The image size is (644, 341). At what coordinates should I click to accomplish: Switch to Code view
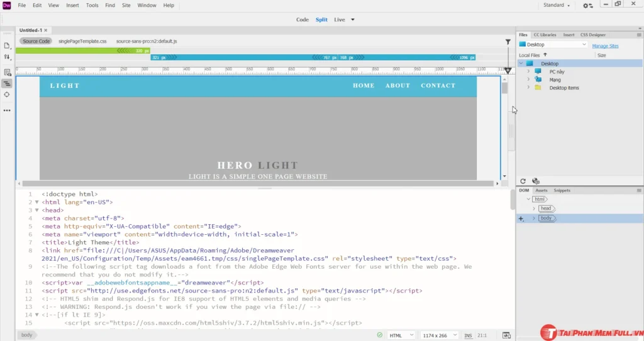303,19
